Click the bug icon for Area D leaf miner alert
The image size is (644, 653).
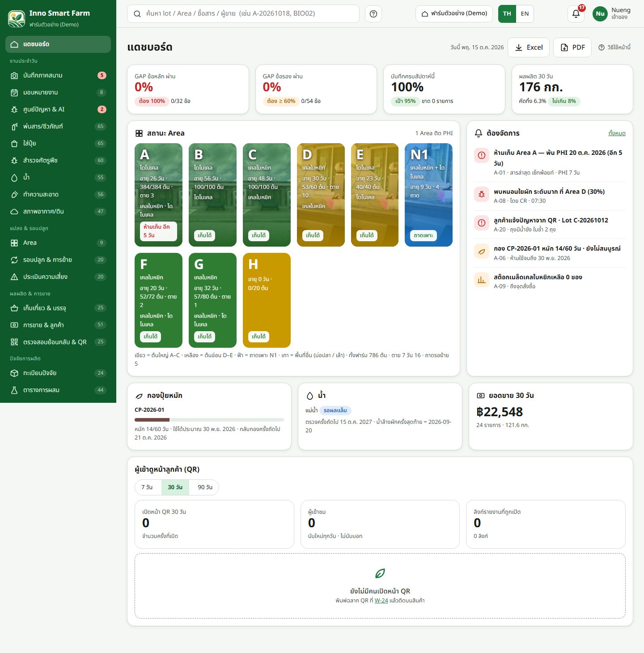click(x=482, y=194)
